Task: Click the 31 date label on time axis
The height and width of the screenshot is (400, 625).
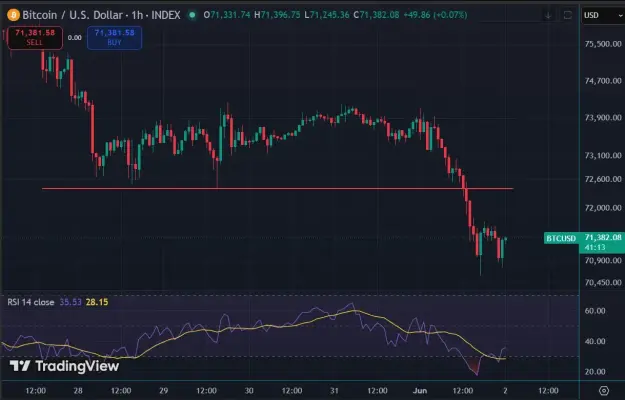Action: (x=334, y=391)
